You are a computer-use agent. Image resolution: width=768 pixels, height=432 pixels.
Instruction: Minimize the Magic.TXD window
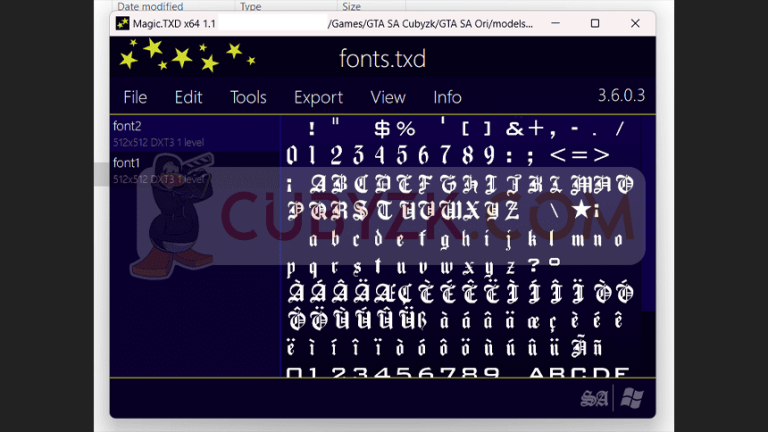[556, 23]
